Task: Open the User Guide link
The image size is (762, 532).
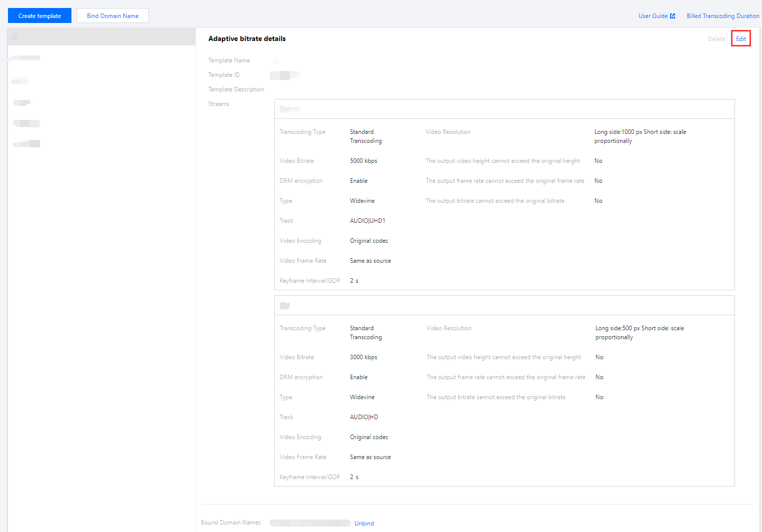Action: click(x=657, y=16)
